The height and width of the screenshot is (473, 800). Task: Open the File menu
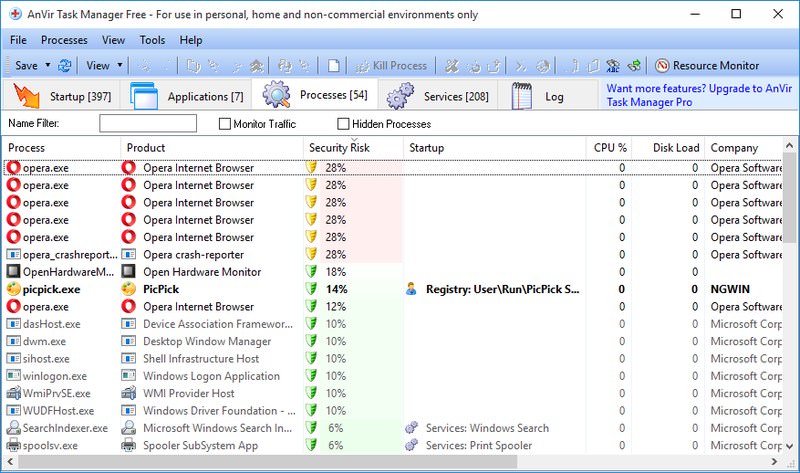[x=18, y=40]
